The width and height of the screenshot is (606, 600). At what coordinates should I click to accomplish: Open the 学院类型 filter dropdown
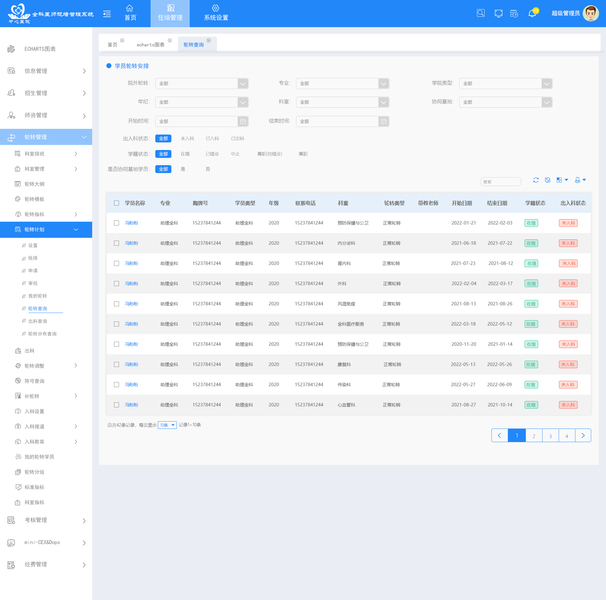coord(506,84)
